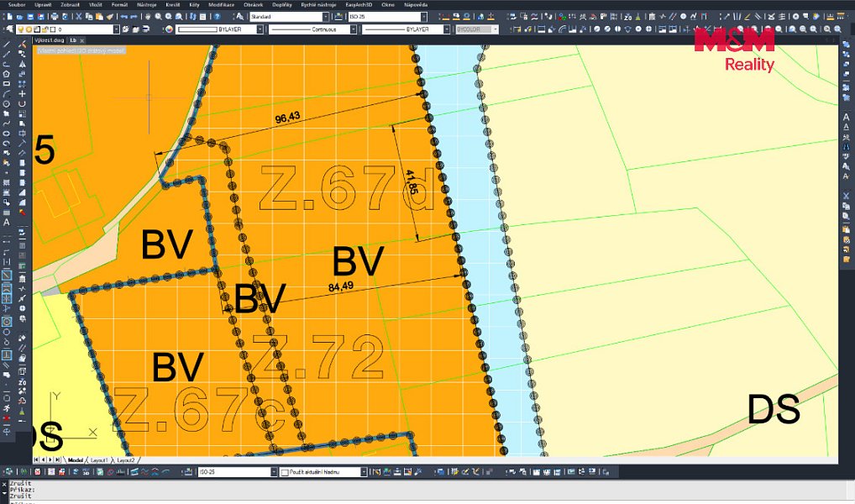Open the layer list dropdown showing 0
Screen dimensions: 855x504
point(68,29)
